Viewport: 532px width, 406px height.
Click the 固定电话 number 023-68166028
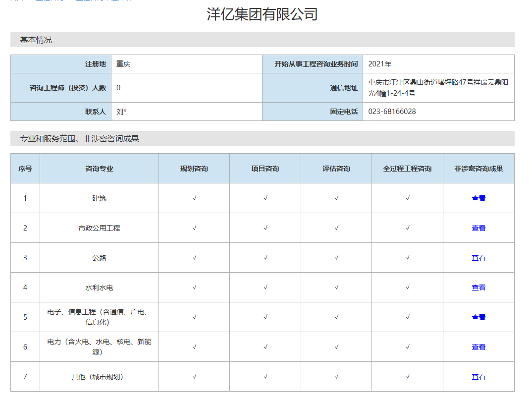click(392, 111)
